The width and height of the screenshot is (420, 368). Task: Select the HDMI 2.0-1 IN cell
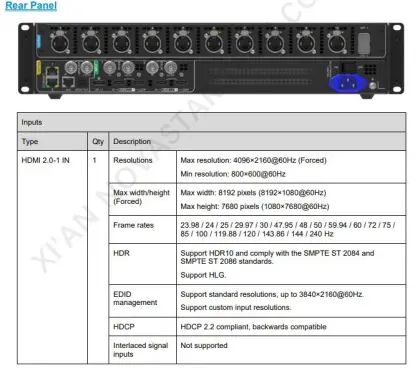click(x=52, y=257)
